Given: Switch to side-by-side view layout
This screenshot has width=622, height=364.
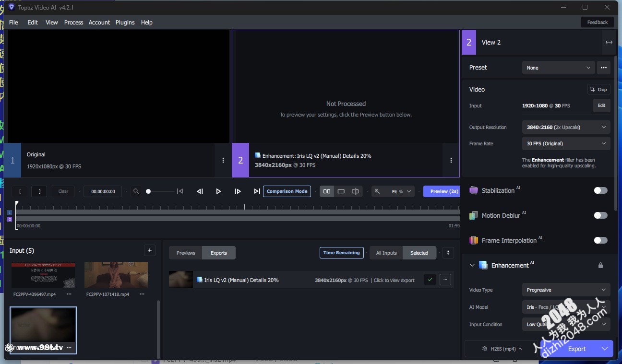Looking at the screenshot, I should click(327, 191).
